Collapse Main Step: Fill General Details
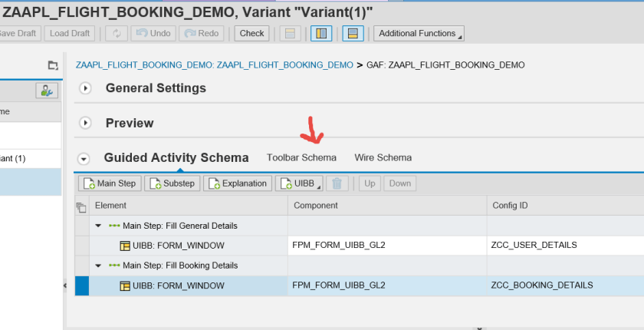 coord(98,226)
